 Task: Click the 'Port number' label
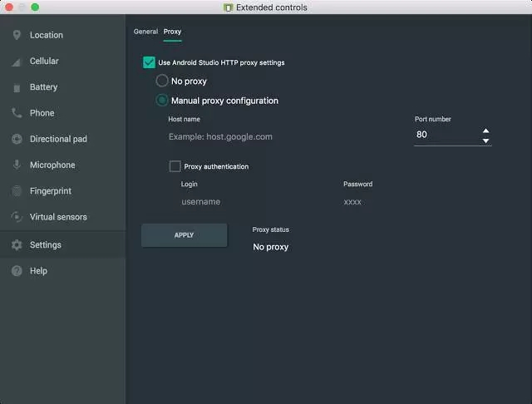click(x=432, y=119)
